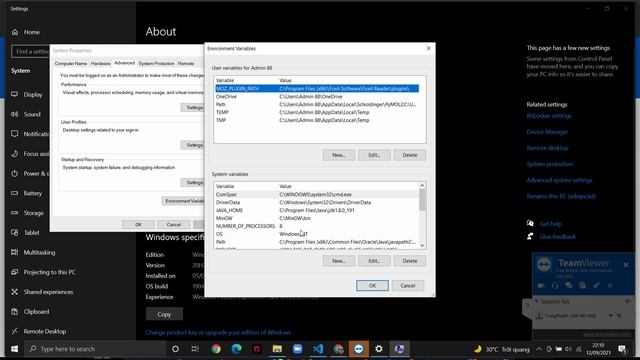The width and height of the screenshot is (640, 360).
Task: Open Task View on taskbar
Action: [195, 349]
